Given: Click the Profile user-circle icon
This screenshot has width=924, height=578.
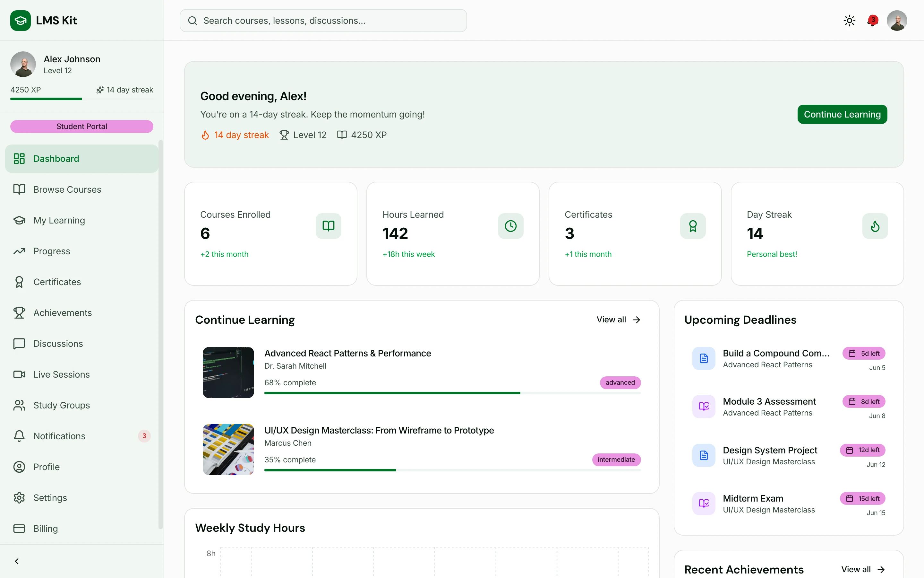Looking at the screenshot, I should point(19,467).
